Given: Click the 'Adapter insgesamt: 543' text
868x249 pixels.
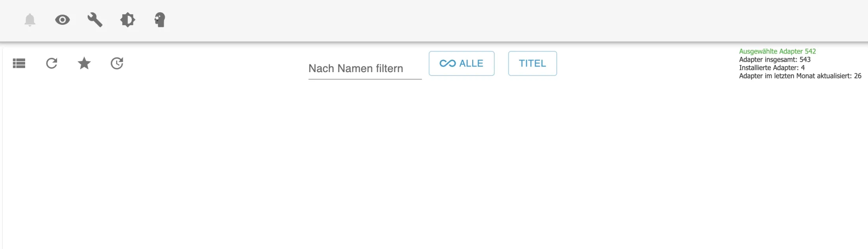Looking at the screenshot, I should click(774, 59).
